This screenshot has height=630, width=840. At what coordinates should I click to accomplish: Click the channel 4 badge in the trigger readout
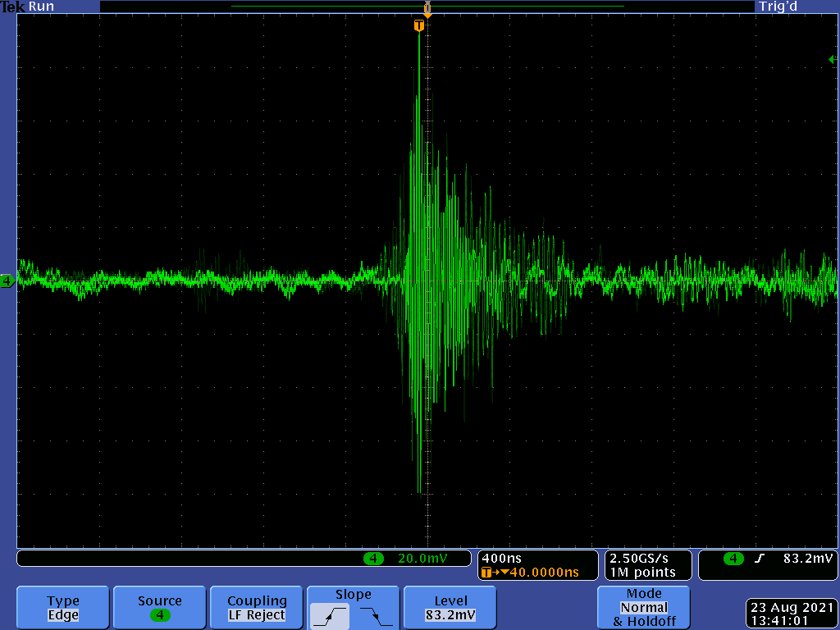pos(733,559)
